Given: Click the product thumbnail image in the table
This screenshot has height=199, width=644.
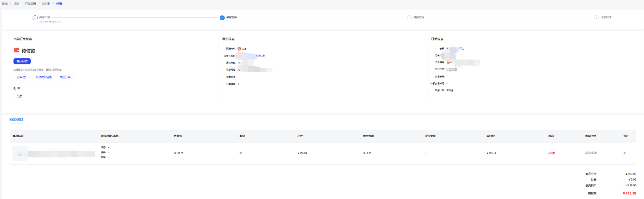Looking at the screenshot, I should pyautogui.click(x=20, y=153).
